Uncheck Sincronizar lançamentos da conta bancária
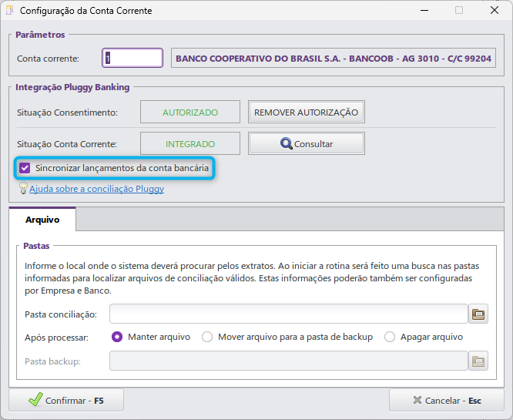 coord(25,167)
